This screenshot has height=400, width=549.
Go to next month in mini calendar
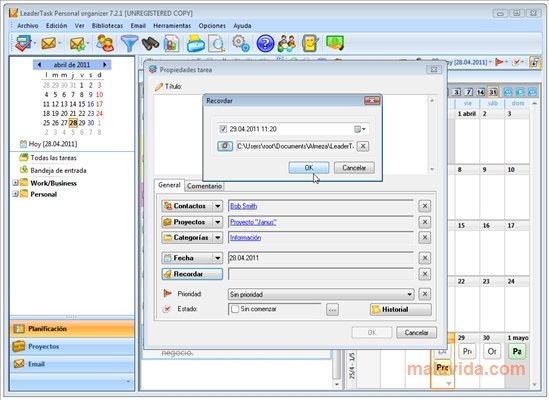pyautogui.click(x=104, y=65)
